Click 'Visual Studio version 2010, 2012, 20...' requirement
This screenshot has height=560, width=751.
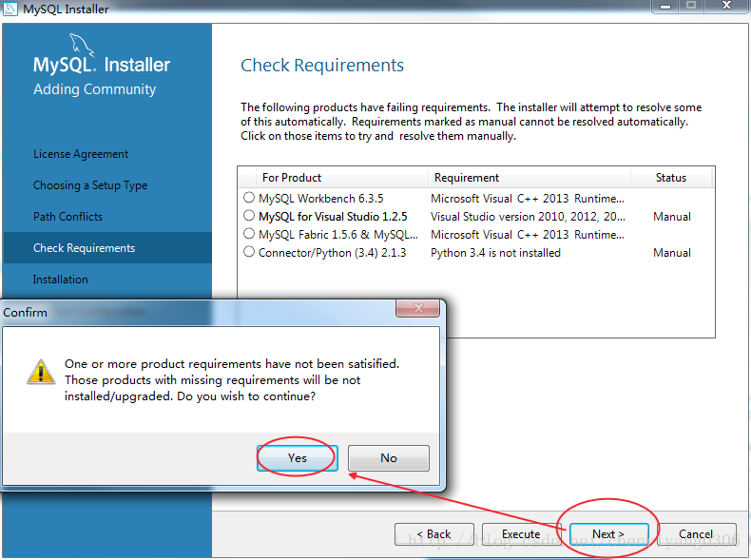528,217
